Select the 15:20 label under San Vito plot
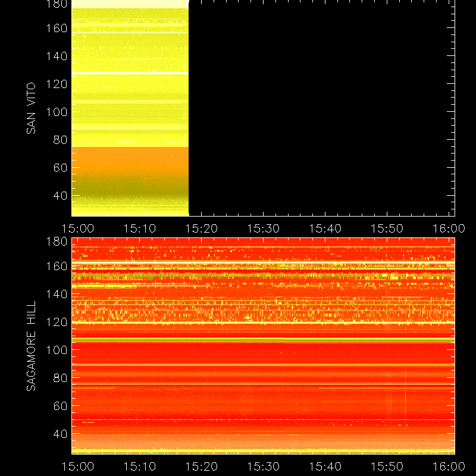Viewport: 476px width, 476px height. pyautogui.click(x=201, y=228)
